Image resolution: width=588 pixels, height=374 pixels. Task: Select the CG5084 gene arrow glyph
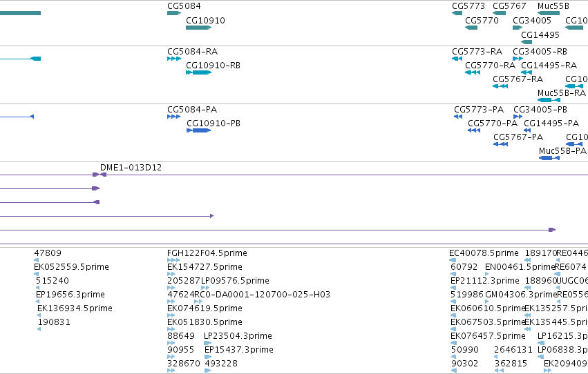tap(174, 13)
